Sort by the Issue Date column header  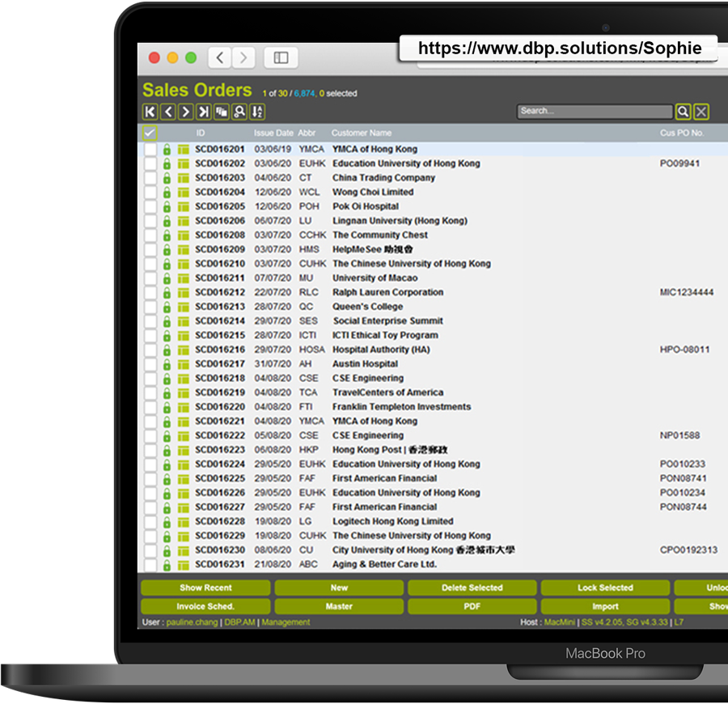pos(273,133)
